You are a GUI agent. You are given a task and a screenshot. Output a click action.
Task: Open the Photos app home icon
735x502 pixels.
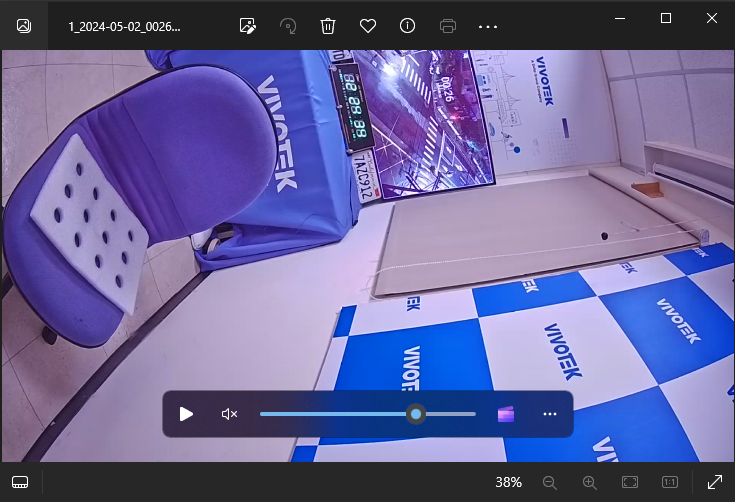pos(24,26)
